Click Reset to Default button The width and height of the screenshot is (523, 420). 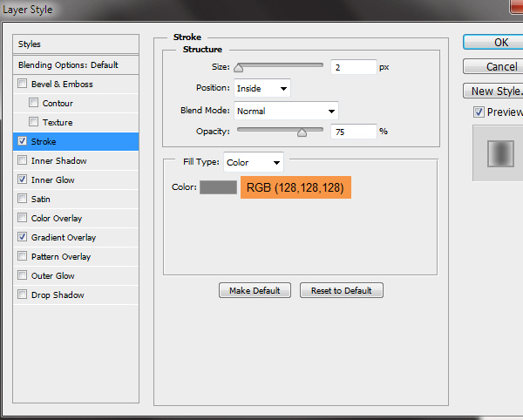point(341,291)
